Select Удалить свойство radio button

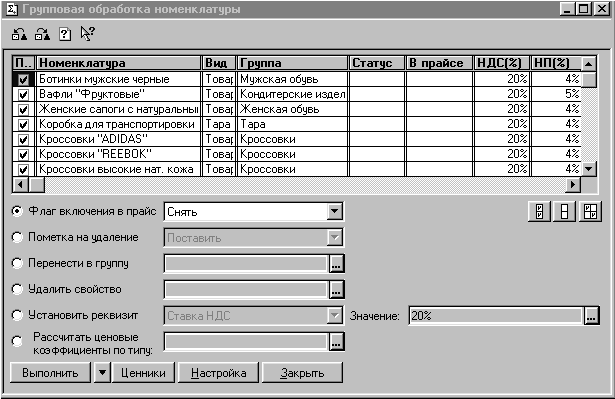(17, 289)
